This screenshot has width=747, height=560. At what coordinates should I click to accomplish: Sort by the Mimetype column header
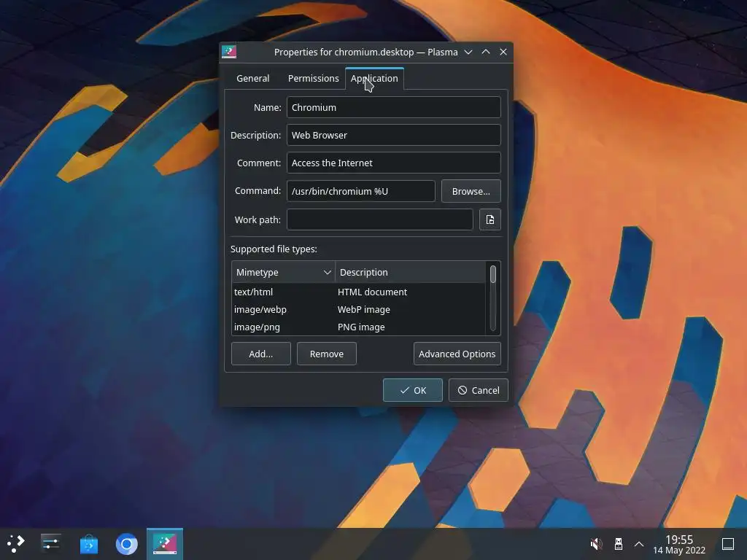(283, 273)
